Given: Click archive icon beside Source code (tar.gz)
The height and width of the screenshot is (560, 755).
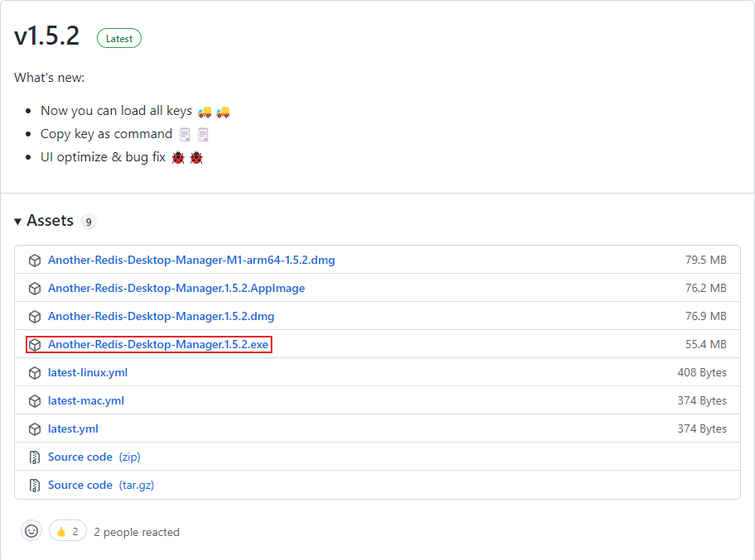Looking at the screenshot, I should click(x=35, y=486).
